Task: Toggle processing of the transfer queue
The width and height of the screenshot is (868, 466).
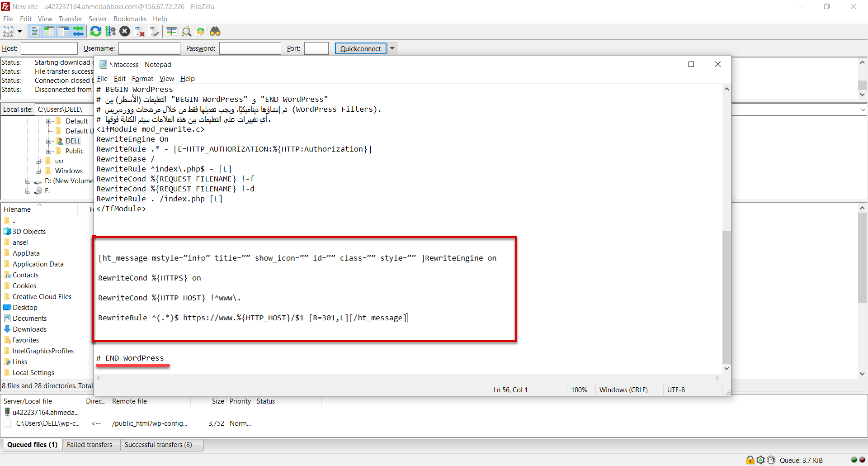Action: tap(110, 31)
